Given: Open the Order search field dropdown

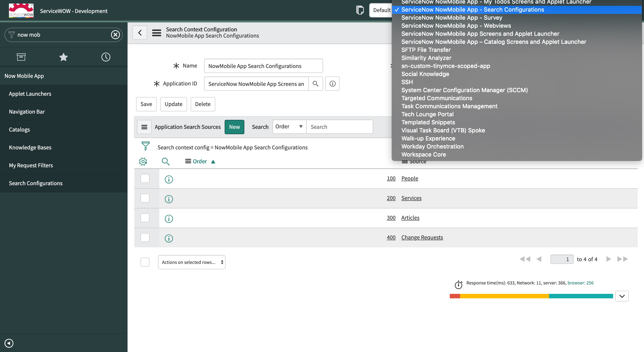Looking at the screenshot, I should (289, 127).
